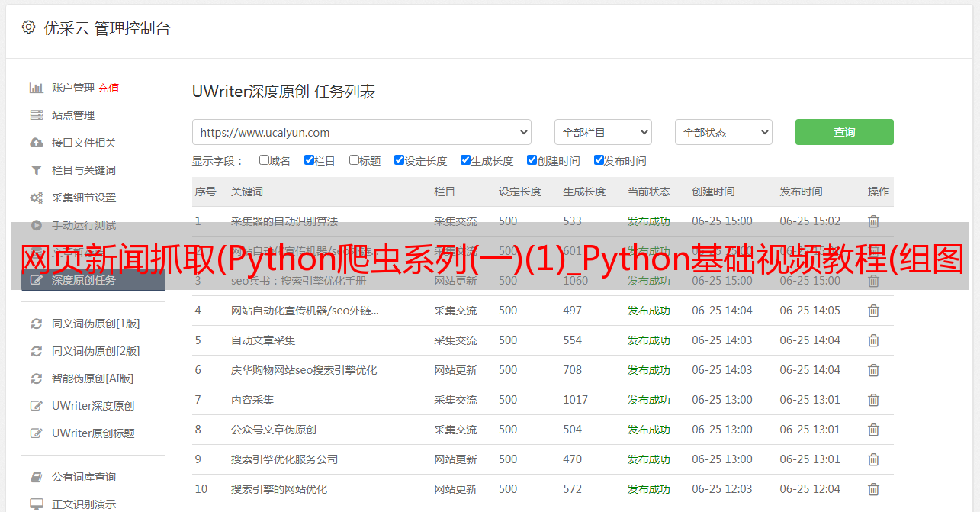The image size is (980, 512).
Task: Click the 账户管理 bar chart icon
Action: pos(36,88)
